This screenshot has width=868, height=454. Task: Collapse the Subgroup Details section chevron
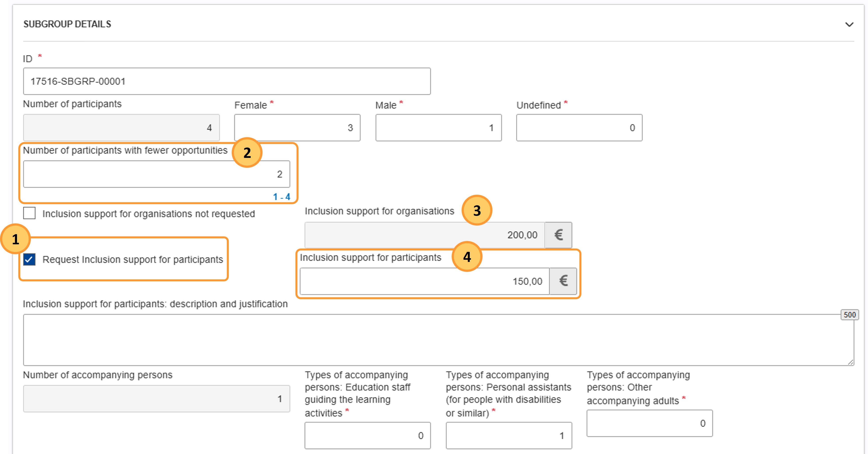849,25
